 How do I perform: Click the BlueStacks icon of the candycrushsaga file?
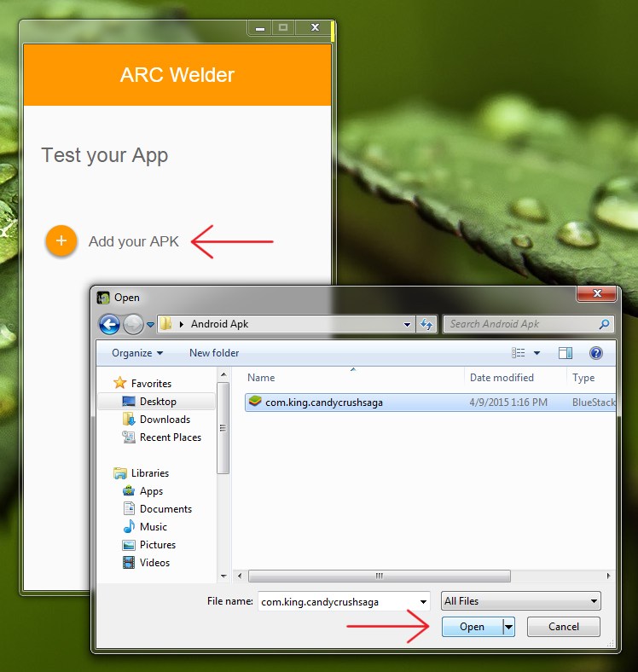pyautogui.click(x=255, y=402)
